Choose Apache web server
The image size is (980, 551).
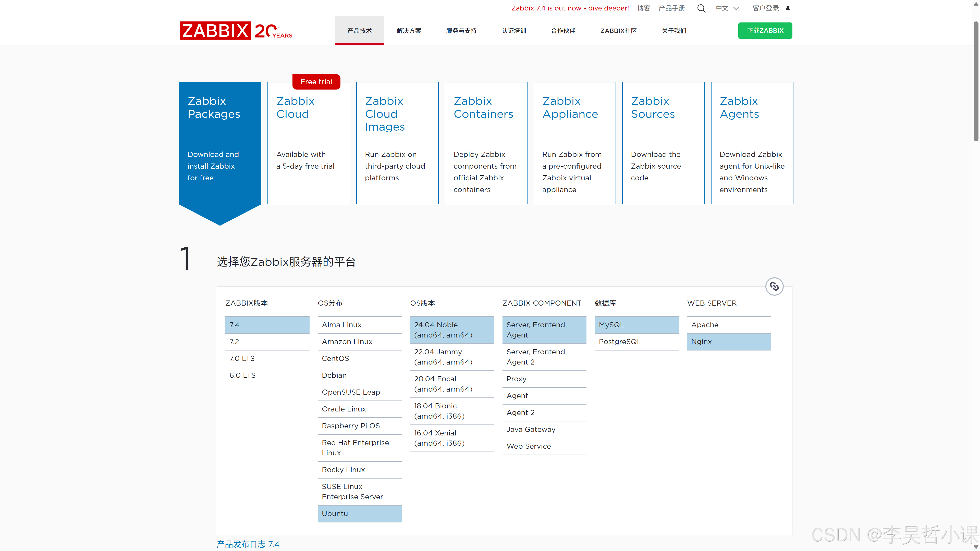pyautogui.click(x=729, y=325)
